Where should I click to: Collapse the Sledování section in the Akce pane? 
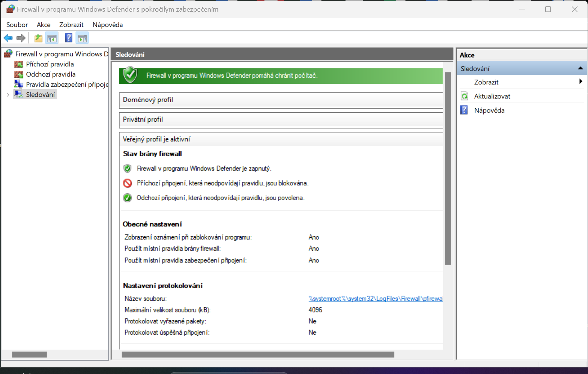coord(580,68)
